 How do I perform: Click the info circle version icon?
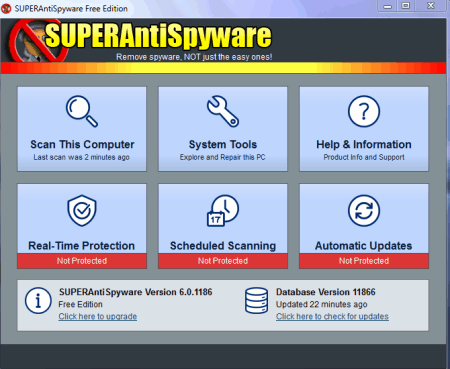[x=38, y=301]
